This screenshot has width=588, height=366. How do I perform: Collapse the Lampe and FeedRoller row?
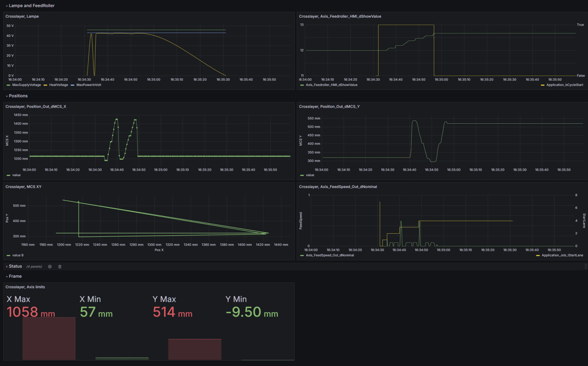click(x=30, y=6)
